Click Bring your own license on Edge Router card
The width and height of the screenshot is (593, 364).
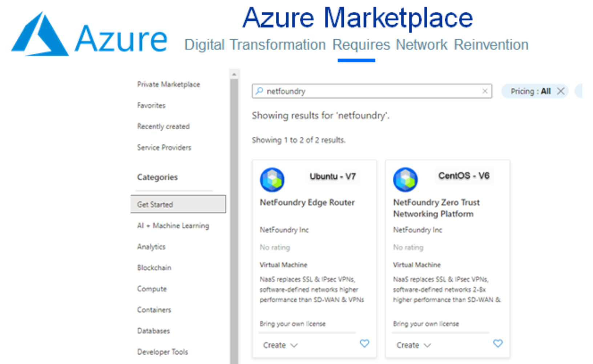click(293, 324)
